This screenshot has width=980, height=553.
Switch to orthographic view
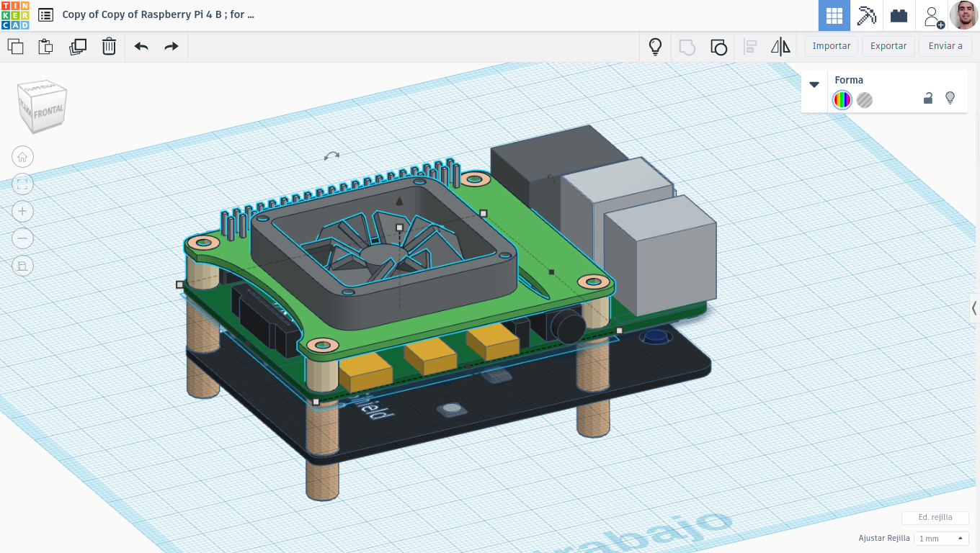[22, 266]
